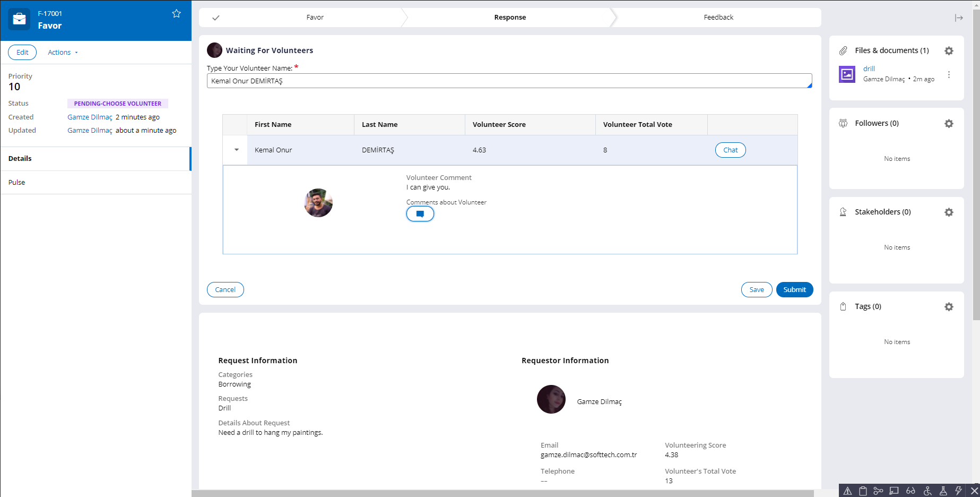Open Live UI inspector in developer toolbar
980x497 pixels.
[x=895, y=491]
